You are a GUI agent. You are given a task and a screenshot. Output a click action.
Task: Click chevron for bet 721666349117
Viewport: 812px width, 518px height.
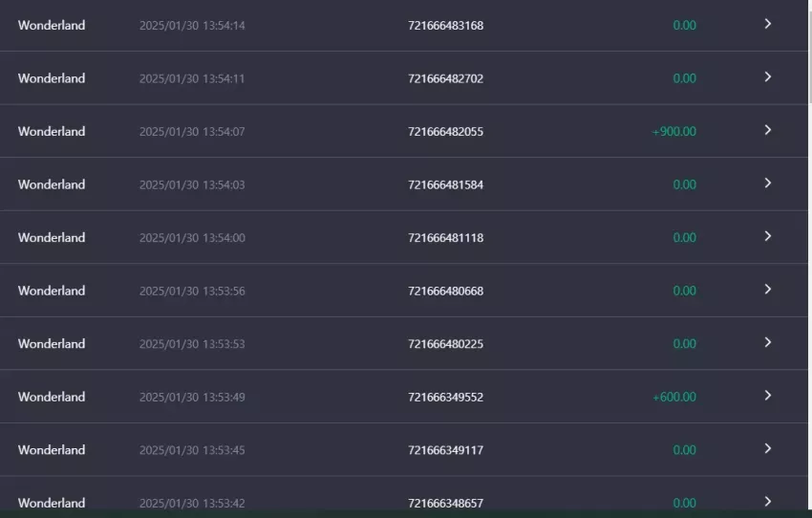(768, 448)
